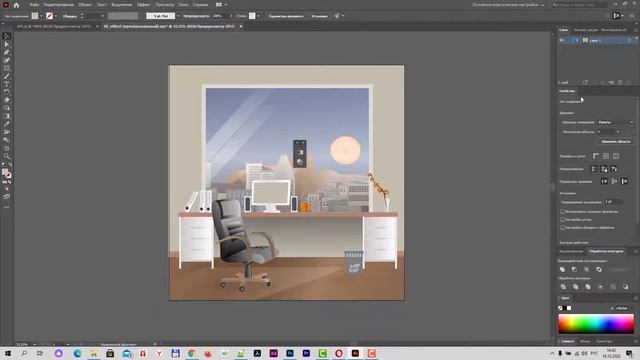
Task: Open Adobe Photoshop from the taskbar
Action: [290, 353]
